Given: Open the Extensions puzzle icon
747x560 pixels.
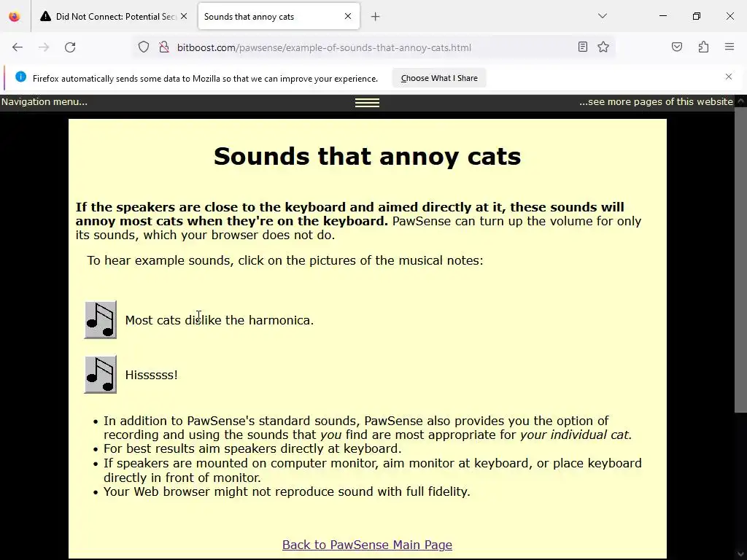Looking at the screenshot, I should [703, 47].
